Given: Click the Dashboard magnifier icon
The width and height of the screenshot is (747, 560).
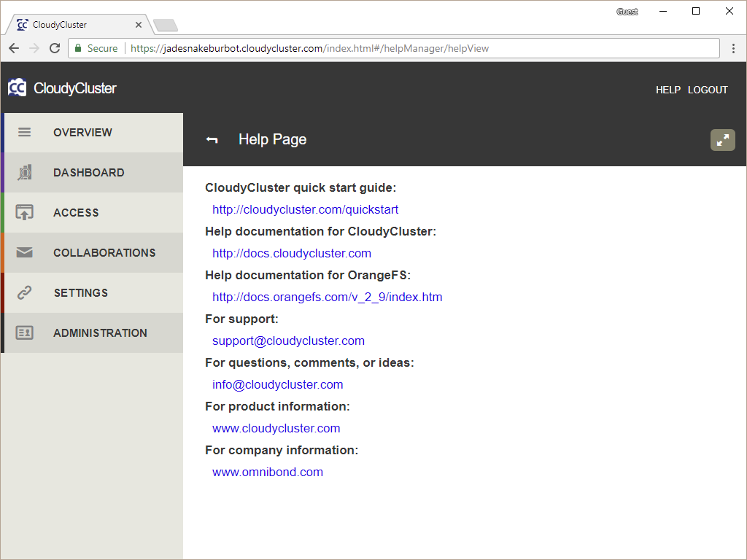Looking at the screenshot, I should pyautogui.click(x=24, y=172).
